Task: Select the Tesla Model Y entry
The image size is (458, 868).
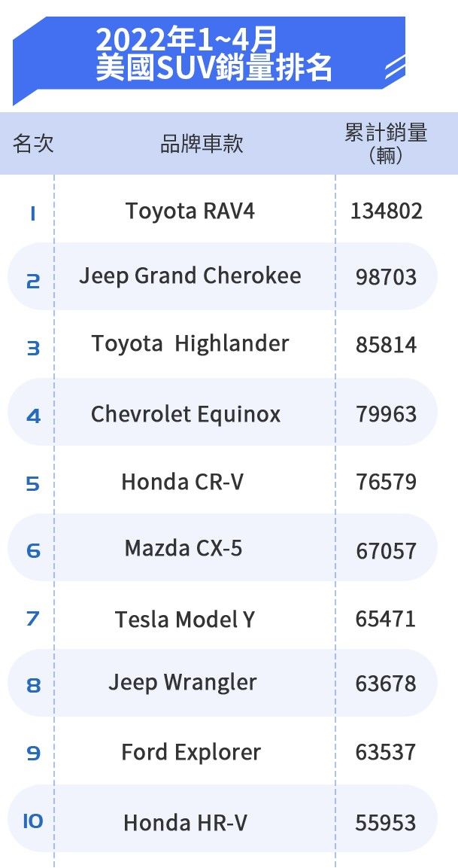Action: click(185, 620)
